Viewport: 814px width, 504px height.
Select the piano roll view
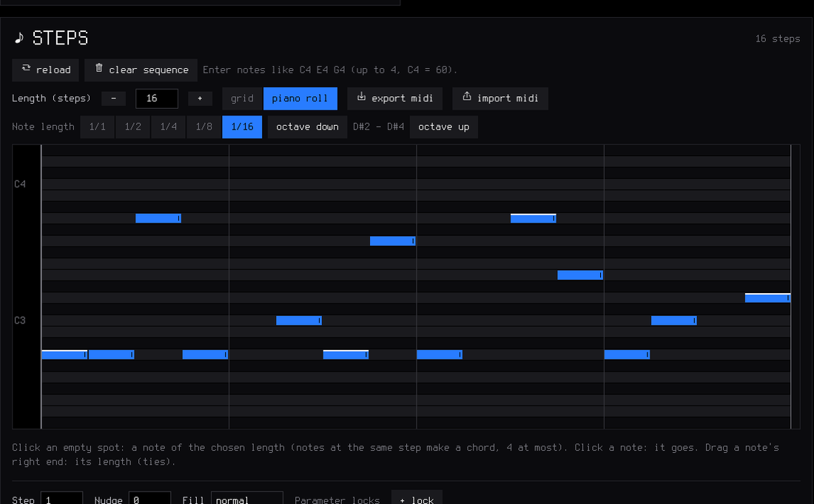coord(300,98)
